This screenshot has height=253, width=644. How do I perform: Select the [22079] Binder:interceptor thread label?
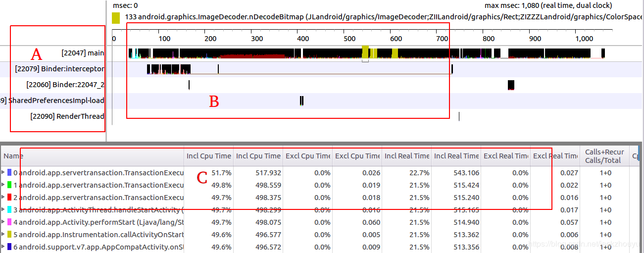tap(60, 68)
